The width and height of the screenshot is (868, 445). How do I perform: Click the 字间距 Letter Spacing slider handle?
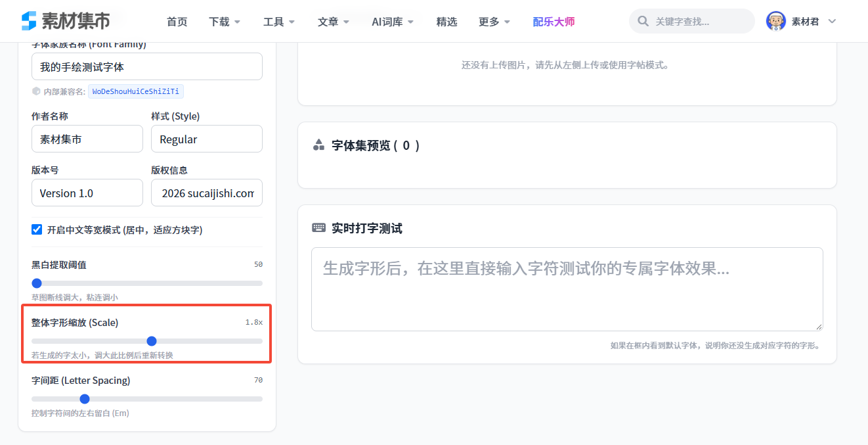(x=85, y=399)
